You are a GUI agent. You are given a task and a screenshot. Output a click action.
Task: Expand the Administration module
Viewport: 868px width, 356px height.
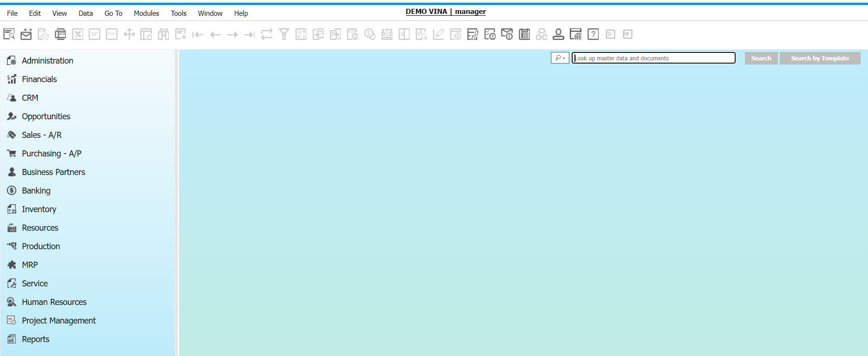click(x=47, y=61)
